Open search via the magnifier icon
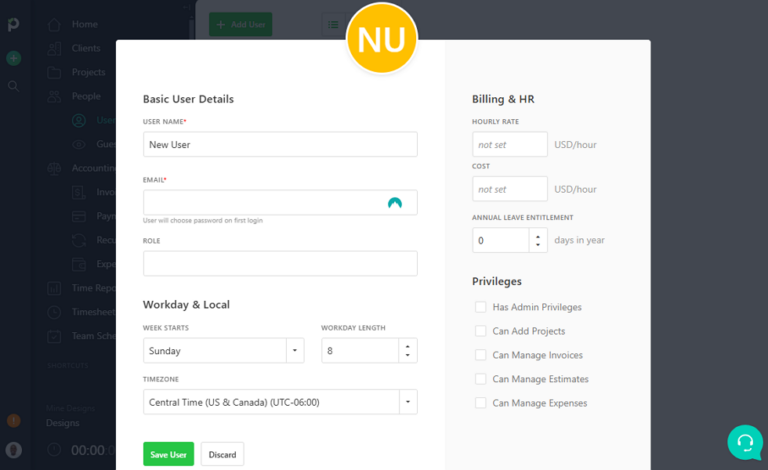Viewport: 768px width, 470px height. click(14, 86)
